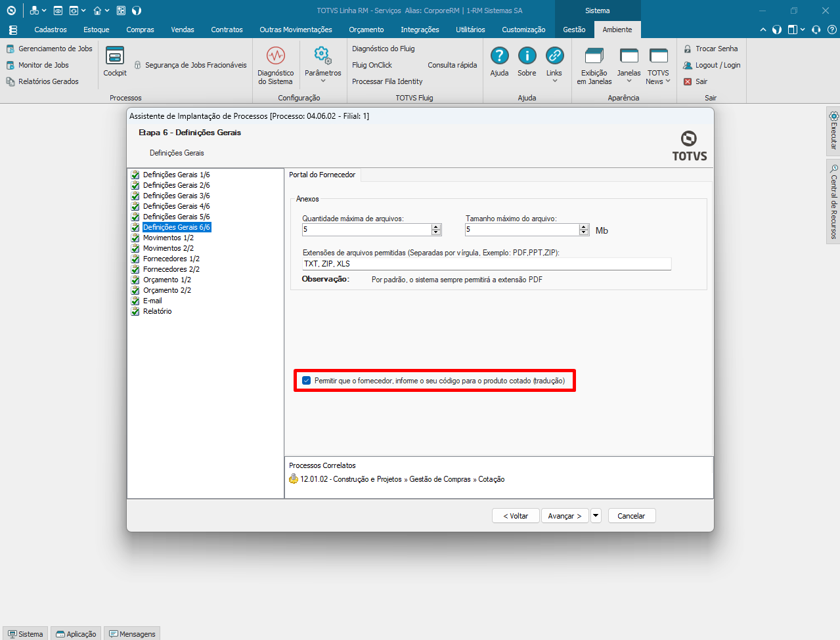Expand the Links dropdown chevron
The height and width of the screenshot is (640, 840).
tap(554, 81)
